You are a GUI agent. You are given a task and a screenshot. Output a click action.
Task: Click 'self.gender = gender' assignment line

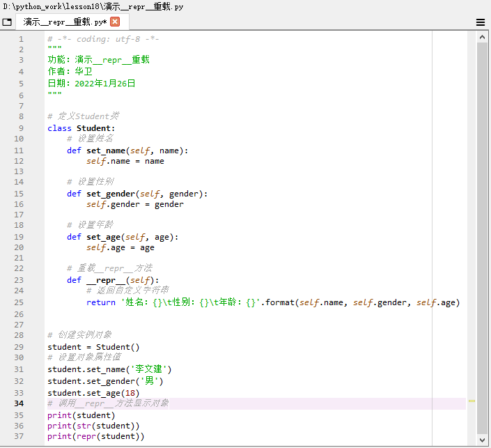coord(135,205)
